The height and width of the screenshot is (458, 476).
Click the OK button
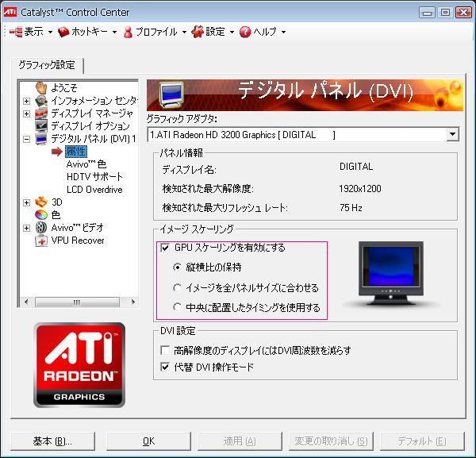pos(149,441)
